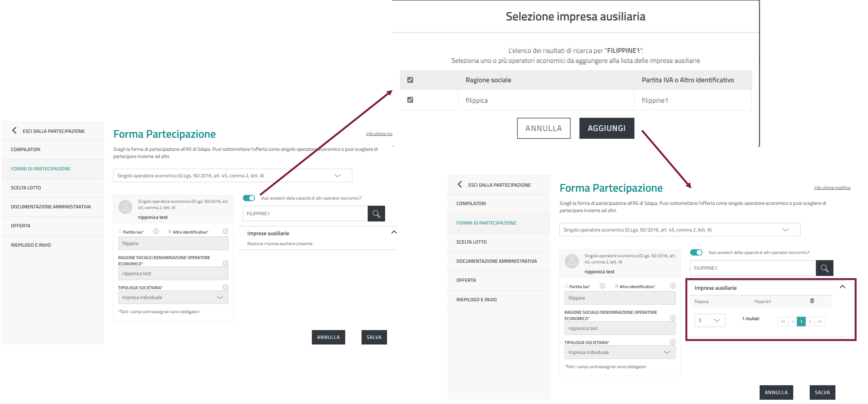Click the search icon beside FILIPPINE1 in left form
868x404 pixels.
tap(376, 214)
